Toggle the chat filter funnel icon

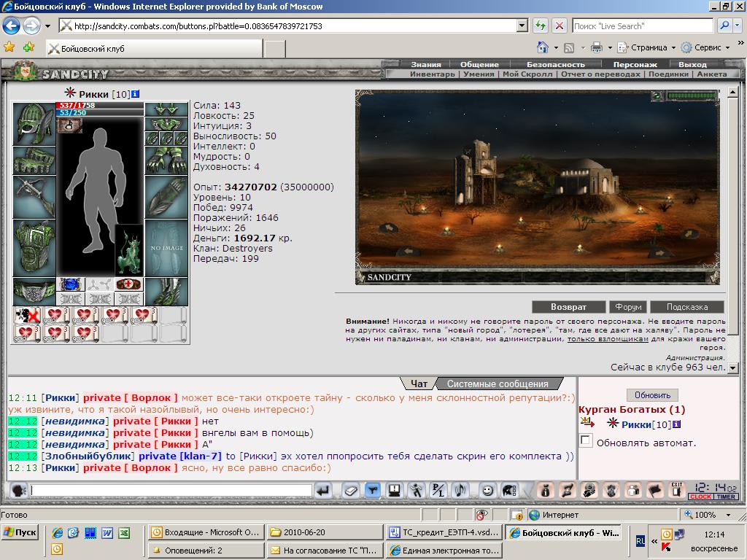coord(373,490)
